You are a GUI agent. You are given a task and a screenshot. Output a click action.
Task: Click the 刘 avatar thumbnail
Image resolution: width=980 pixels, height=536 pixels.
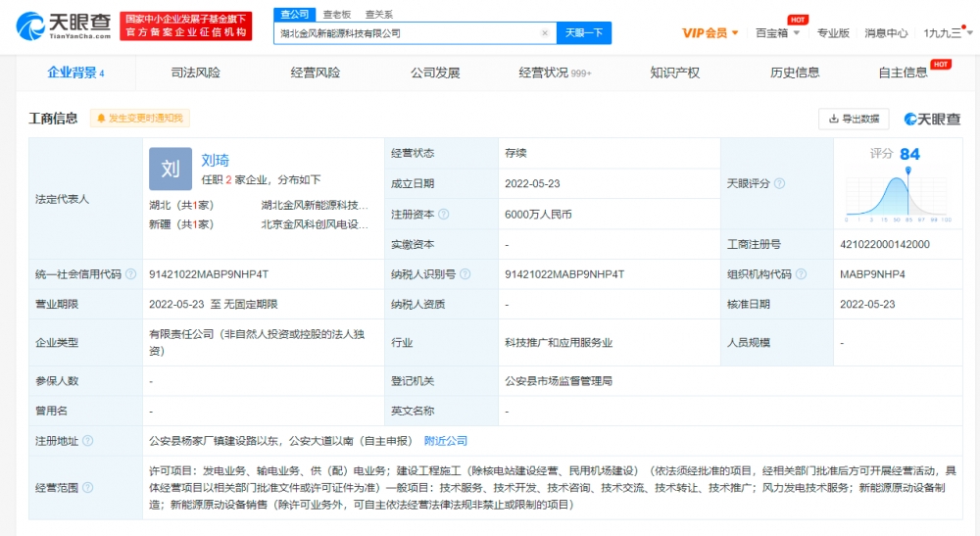point(171,169)
